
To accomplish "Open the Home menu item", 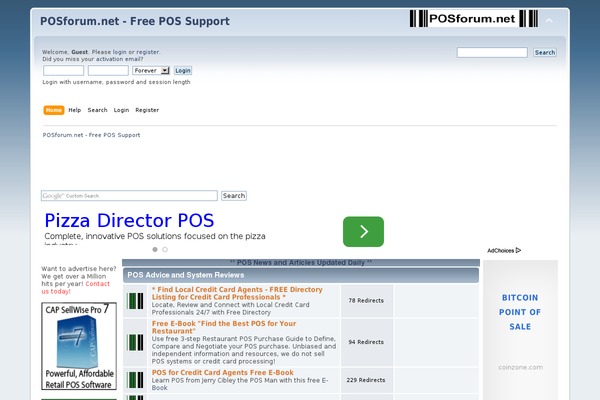I will click(x=54, y=110).
